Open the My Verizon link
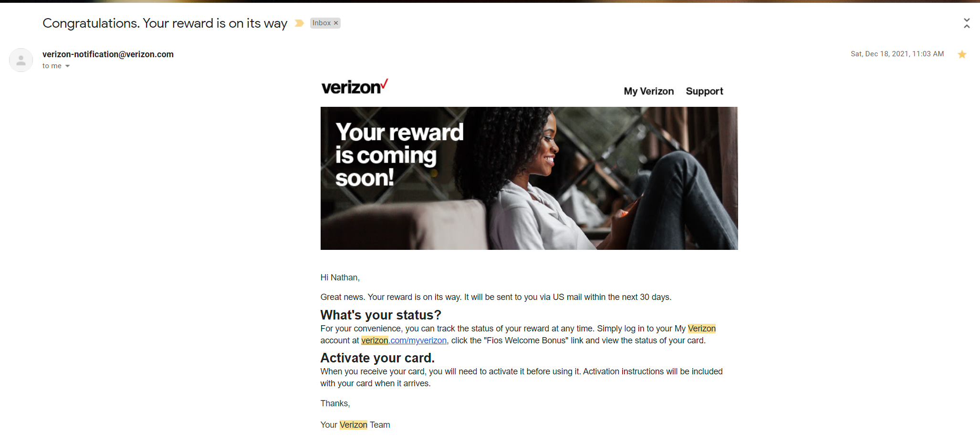This screenshot has width=980, height=443. 649,91
